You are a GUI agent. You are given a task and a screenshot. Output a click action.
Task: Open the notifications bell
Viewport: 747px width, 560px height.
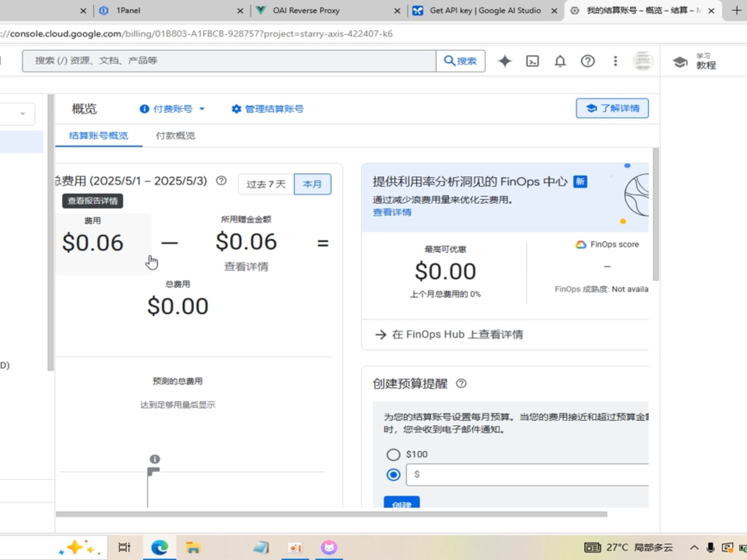click(560, 61)
